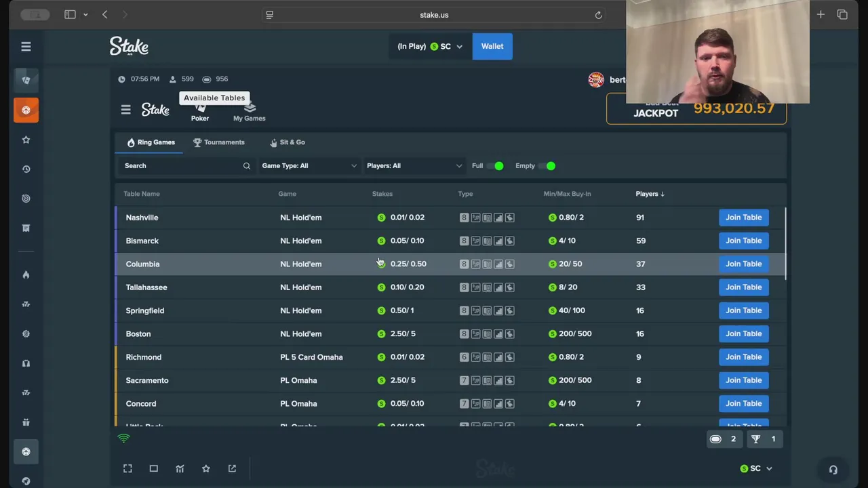Select the Sacramento table row
This screenshot has height=488, width=868.
(x=450, y=380)
